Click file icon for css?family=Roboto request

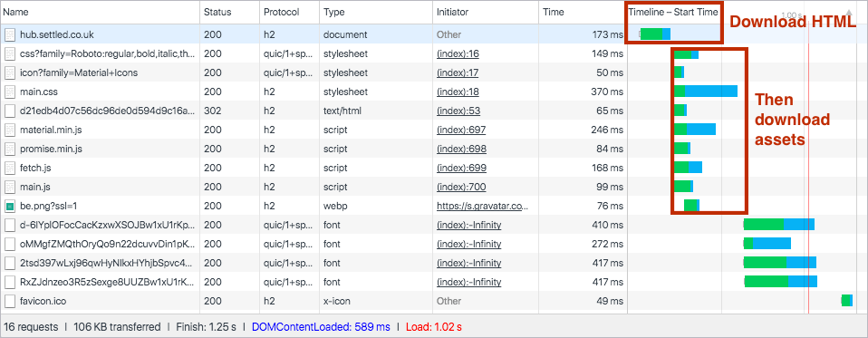pyautogui.click(x=10, y=54)
